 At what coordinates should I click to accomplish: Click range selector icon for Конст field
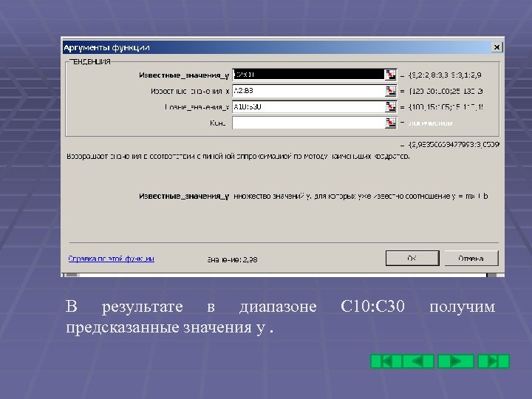[391, 123]
